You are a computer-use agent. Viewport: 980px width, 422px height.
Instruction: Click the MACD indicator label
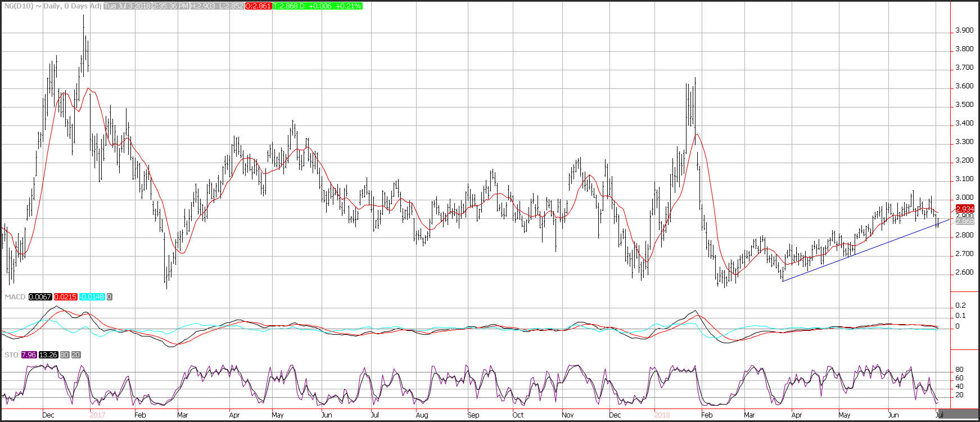15,297
